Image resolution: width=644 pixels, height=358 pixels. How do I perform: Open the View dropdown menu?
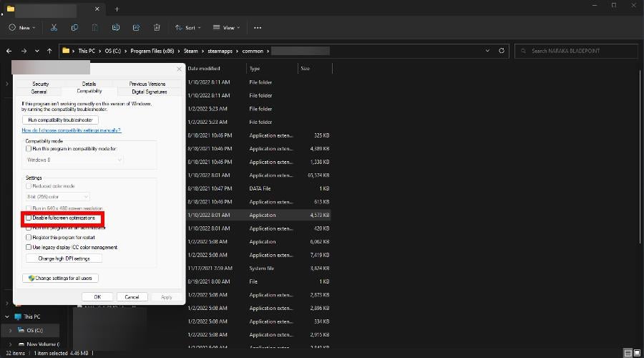[x=226, y=27]
